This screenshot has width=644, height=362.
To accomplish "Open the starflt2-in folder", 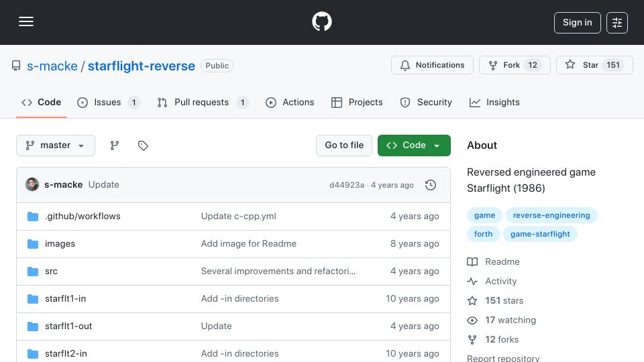I will coord(66,353).
